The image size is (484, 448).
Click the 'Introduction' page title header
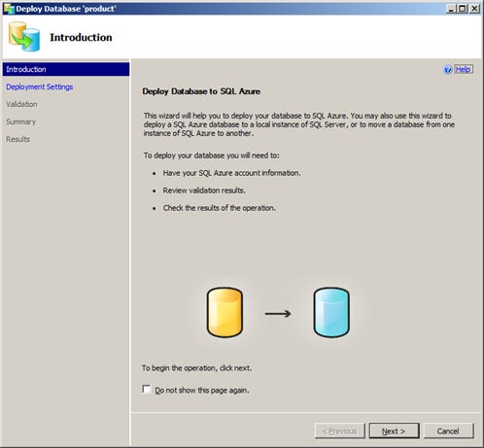point(81,37)
